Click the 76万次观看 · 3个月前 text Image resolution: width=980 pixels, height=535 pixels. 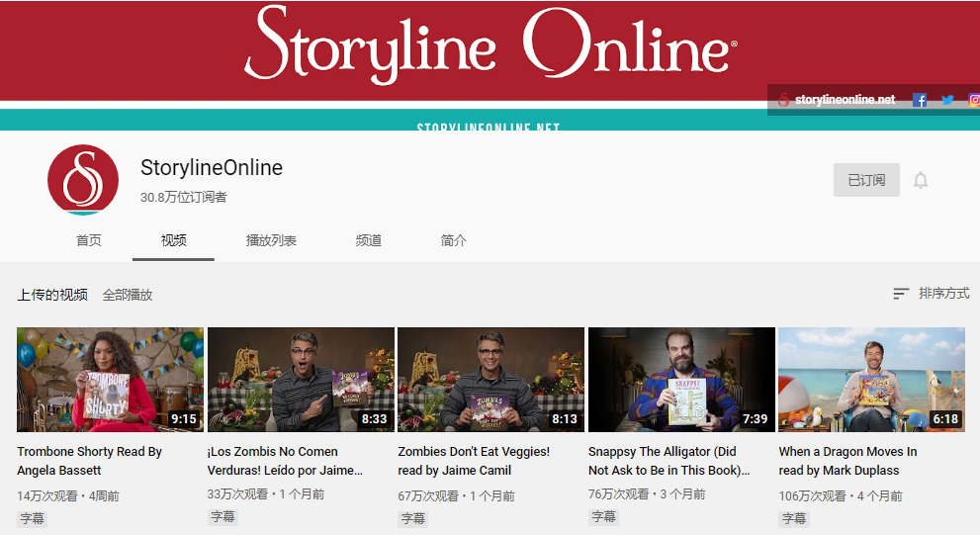647,494
